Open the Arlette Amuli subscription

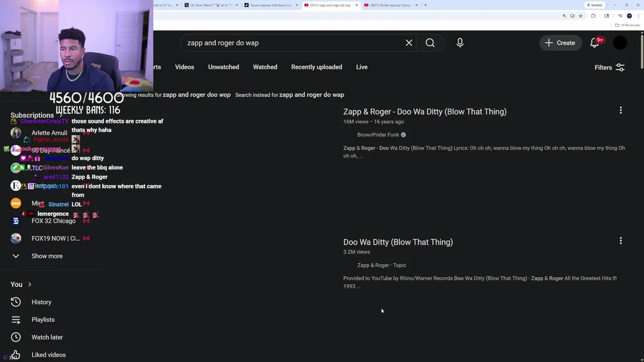49,133
